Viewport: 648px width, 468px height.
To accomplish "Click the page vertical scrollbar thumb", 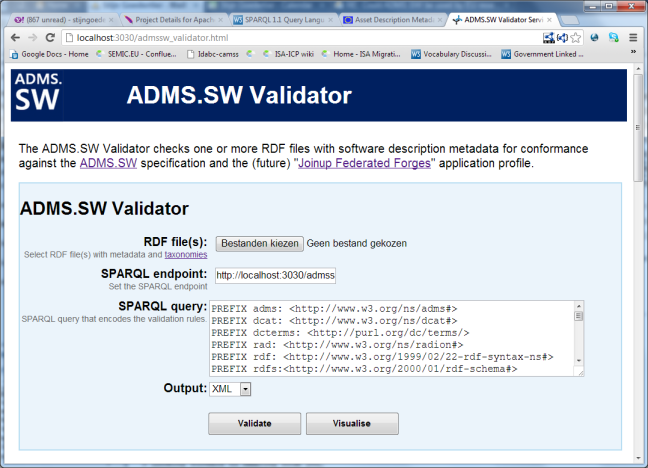I will [x=638, y=127].
